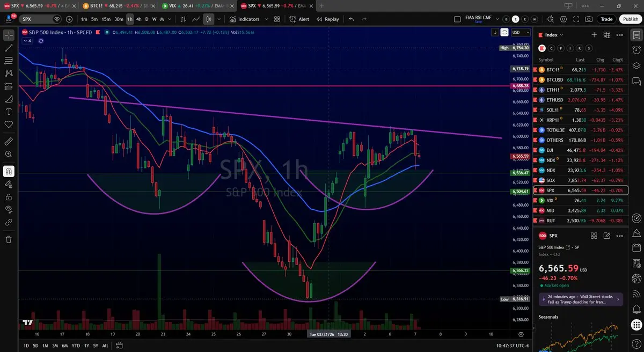Open the indicator templates grid icon

(x=277, y=19)
